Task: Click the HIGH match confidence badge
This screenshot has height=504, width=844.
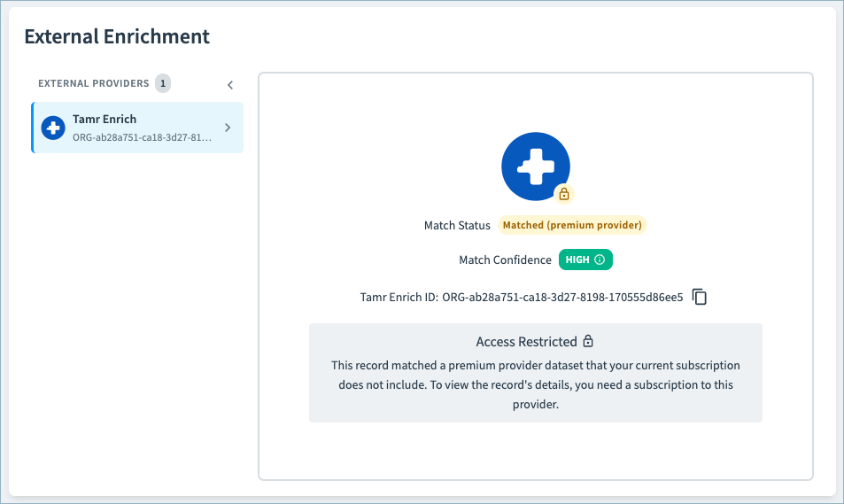Action: [x=585, y=260]
